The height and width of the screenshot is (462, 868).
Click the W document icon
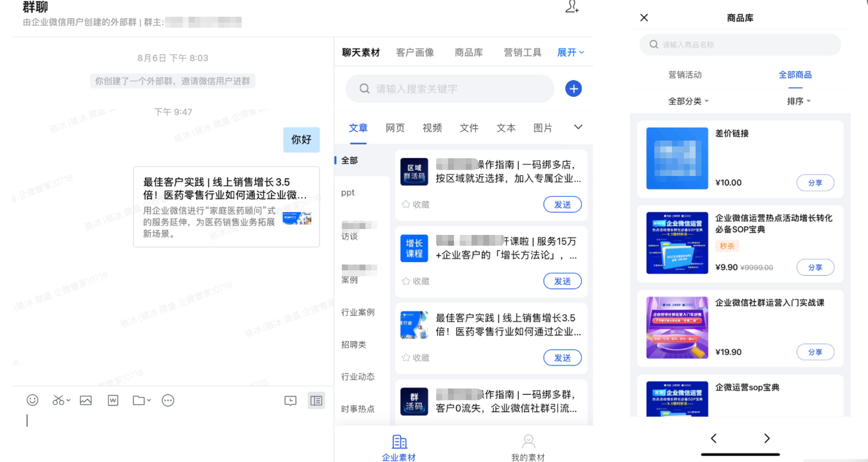(x=113, y=400)
